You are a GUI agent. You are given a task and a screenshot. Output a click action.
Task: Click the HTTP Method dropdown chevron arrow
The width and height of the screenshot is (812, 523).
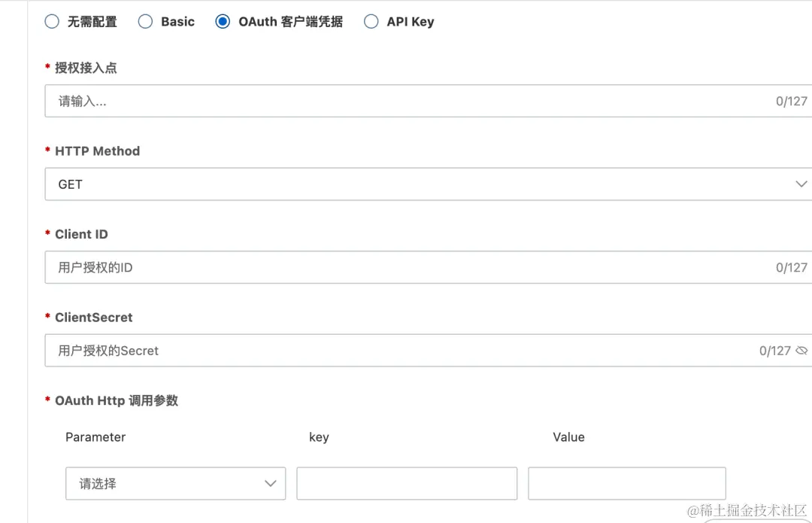pos(801,184)
